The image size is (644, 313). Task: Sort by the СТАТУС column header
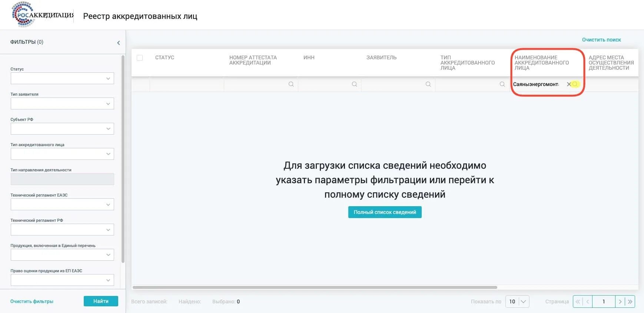click(165, 57)
